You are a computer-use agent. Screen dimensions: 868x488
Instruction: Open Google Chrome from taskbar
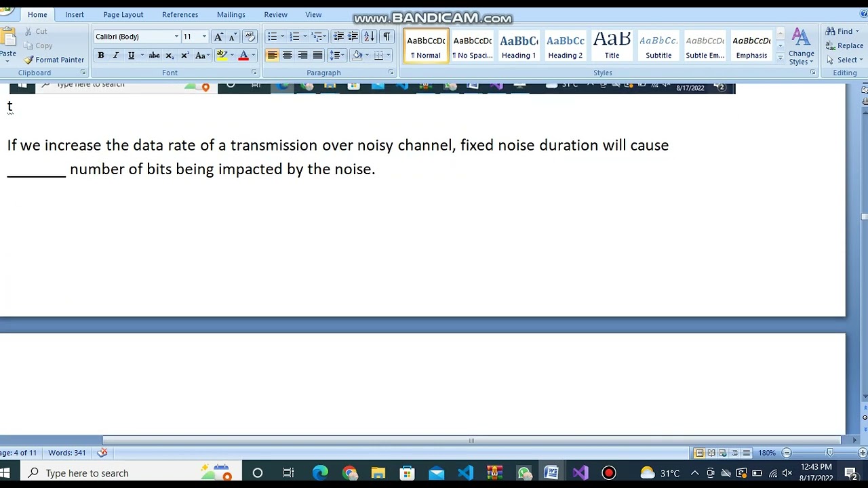pyautogui.click(x=349, y=473)
